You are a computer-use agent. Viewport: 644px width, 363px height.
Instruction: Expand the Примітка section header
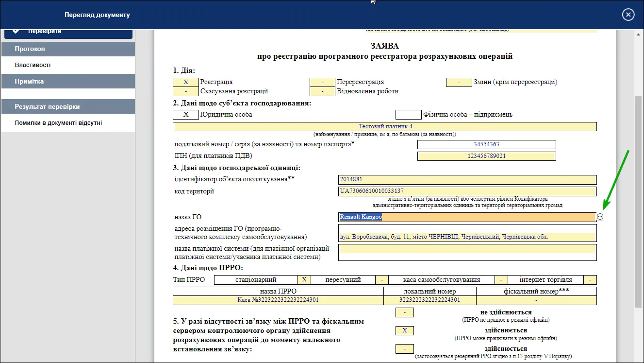point(68,81)
